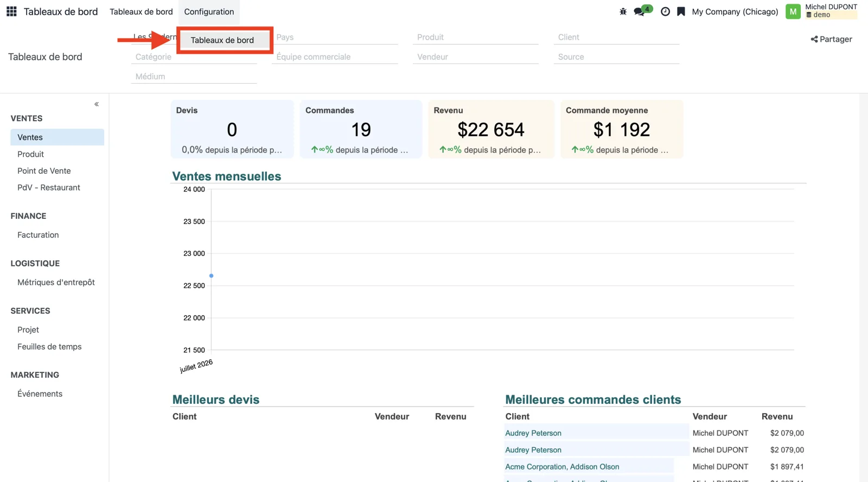Click the Michel DUPONT avatar icon
The image size is (868, 482).
coord(793,11)
